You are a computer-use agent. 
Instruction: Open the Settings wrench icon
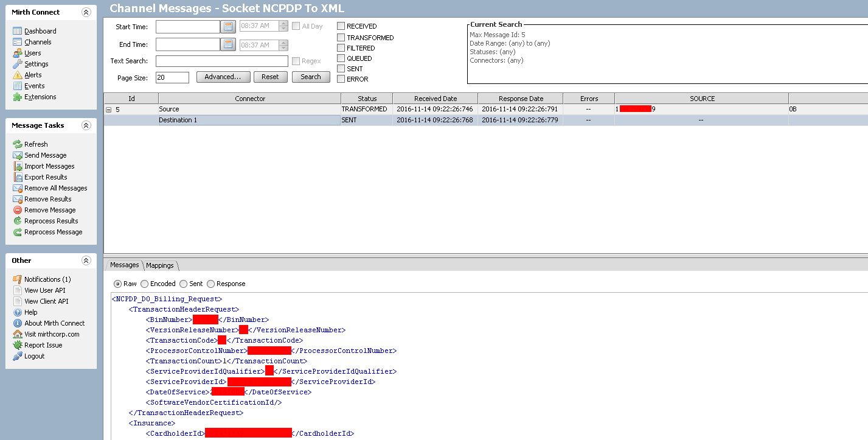[x=18, y=64]
